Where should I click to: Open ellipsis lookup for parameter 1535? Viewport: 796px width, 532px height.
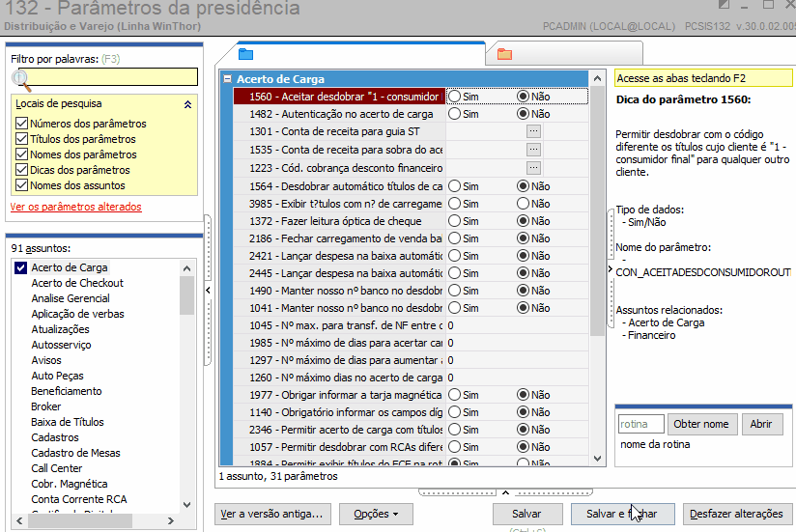pyautogui.click(x=533, y=150)
